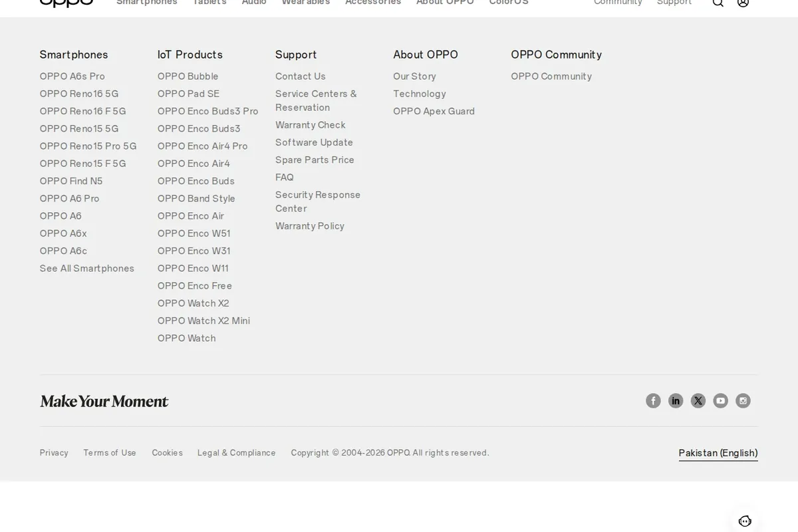
Task: Click See All Smartphones
Action: click(86, 268)
